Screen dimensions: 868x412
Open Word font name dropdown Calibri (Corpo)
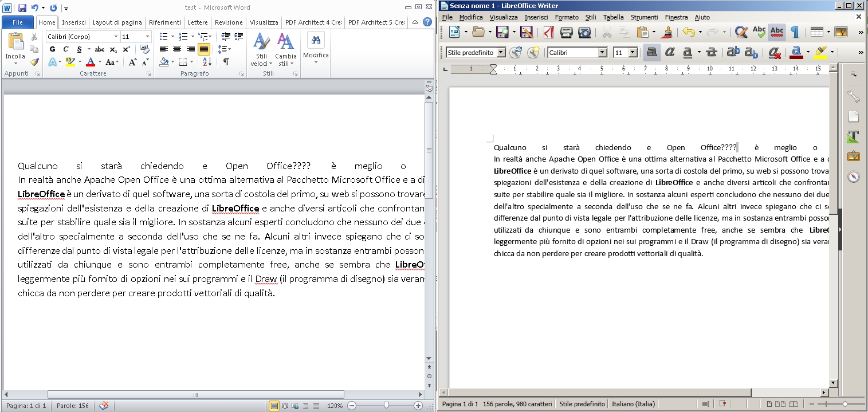pyautogui.click(x=116, y=37)
